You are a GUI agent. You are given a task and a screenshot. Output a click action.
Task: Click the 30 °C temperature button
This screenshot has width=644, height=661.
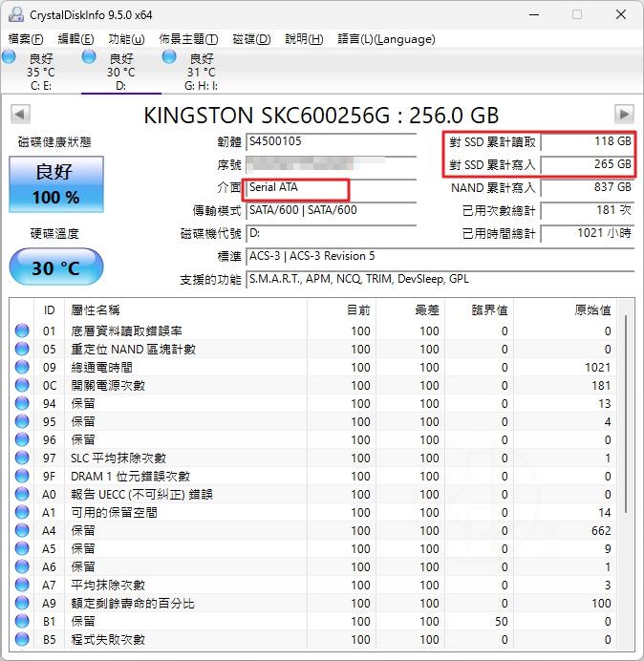(56, 267)
